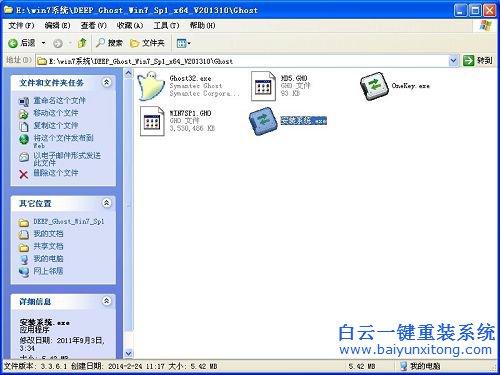The image size is (500, 375).
Task: Select the OneKey.exe file name
Action: (x=411, y=86)
